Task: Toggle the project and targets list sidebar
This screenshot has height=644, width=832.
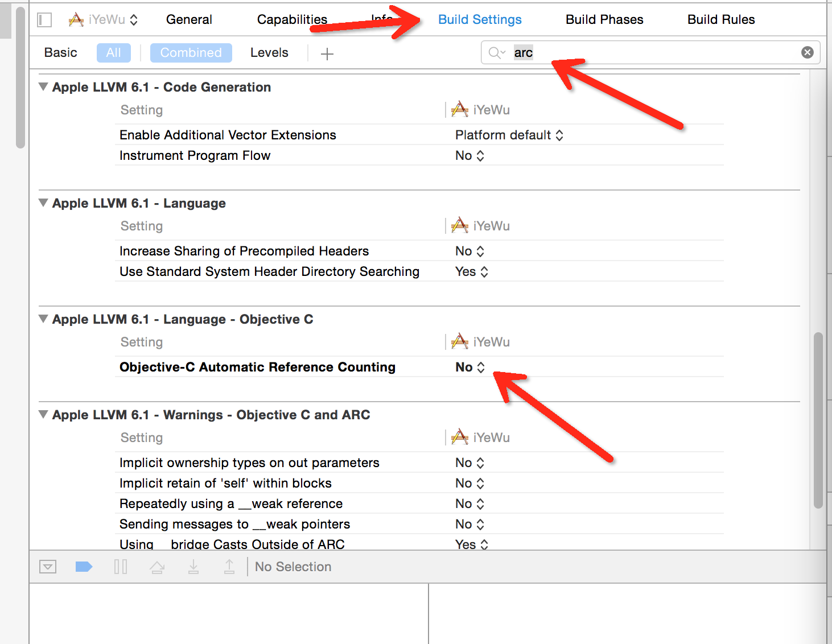Action: [x=44, y=20]
